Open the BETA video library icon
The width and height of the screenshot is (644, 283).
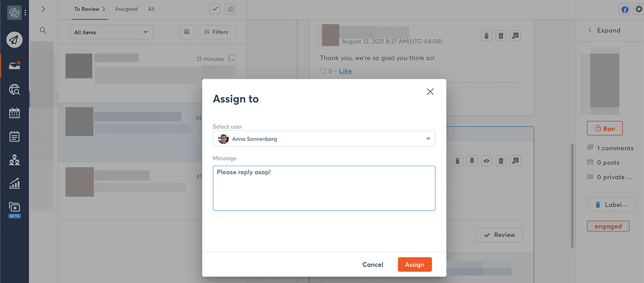(14, 207)
